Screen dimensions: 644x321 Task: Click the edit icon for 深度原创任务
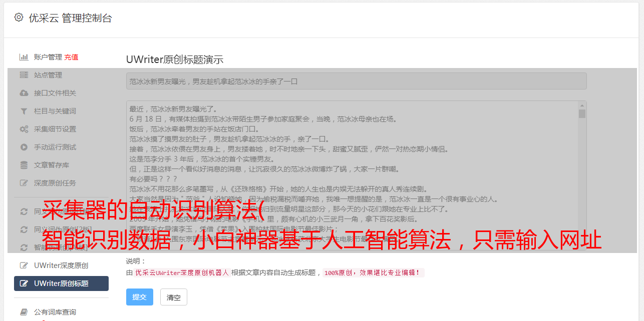24,183
